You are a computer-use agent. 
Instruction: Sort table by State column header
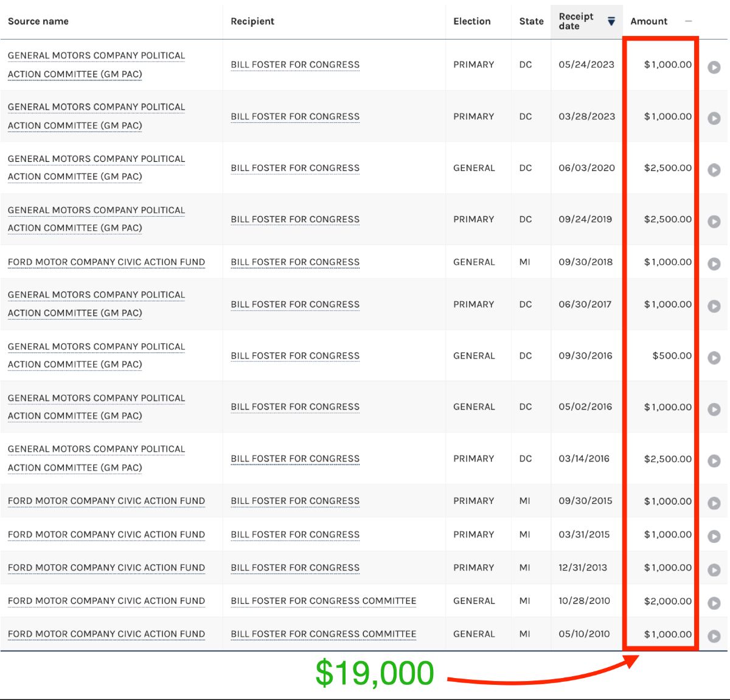point(531,21)
